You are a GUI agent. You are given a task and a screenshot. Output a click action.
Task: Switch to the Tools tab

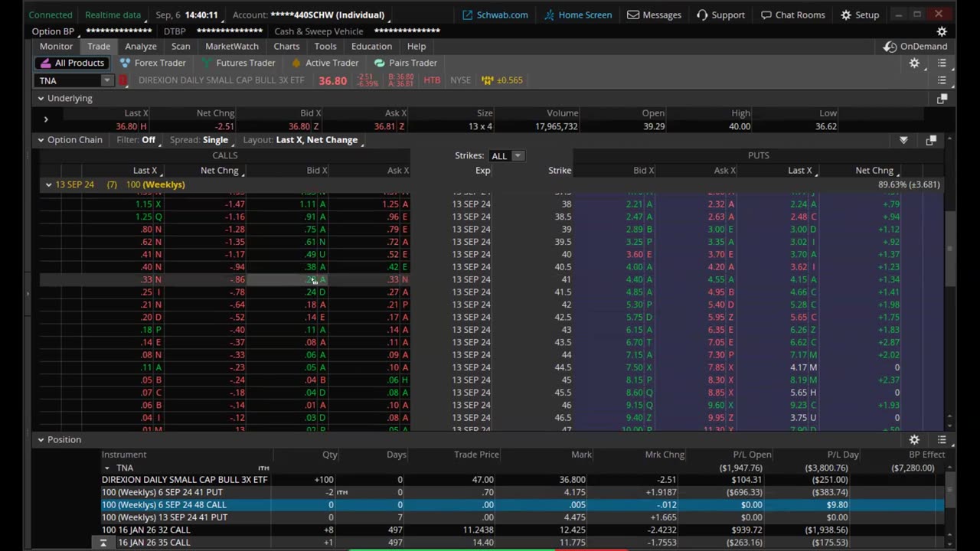[x=325, y=46]
